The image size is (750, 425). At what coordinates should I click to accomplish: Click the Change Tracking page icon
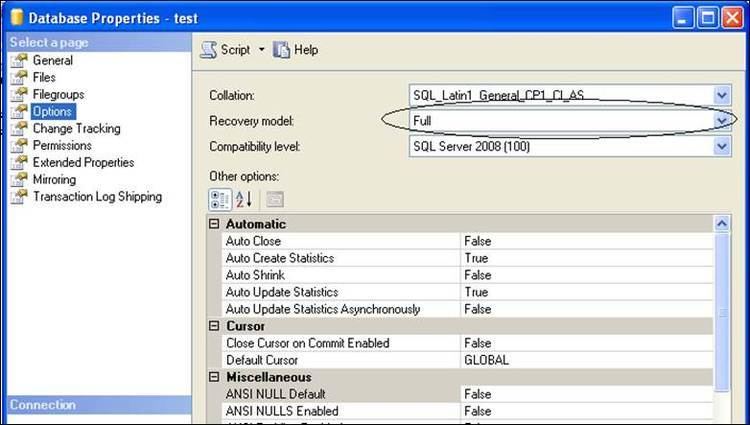tap(19, 129)
